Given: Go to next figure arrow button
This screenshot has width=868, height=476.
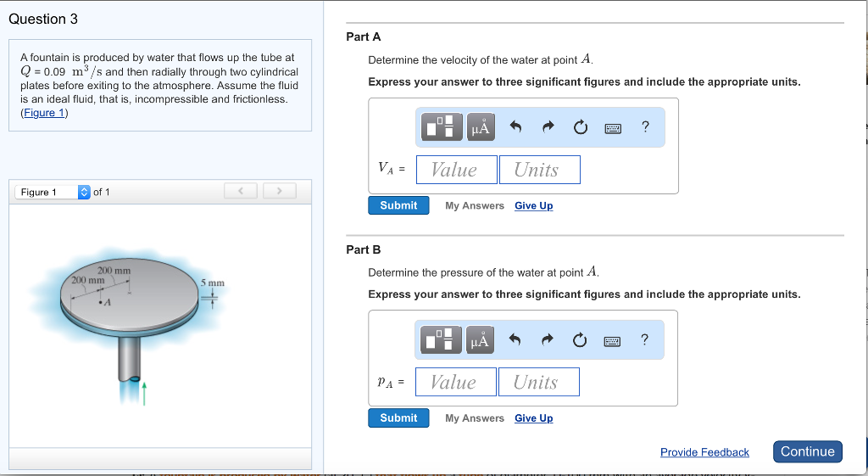Looking at the screenshot, I should point(280,191).
